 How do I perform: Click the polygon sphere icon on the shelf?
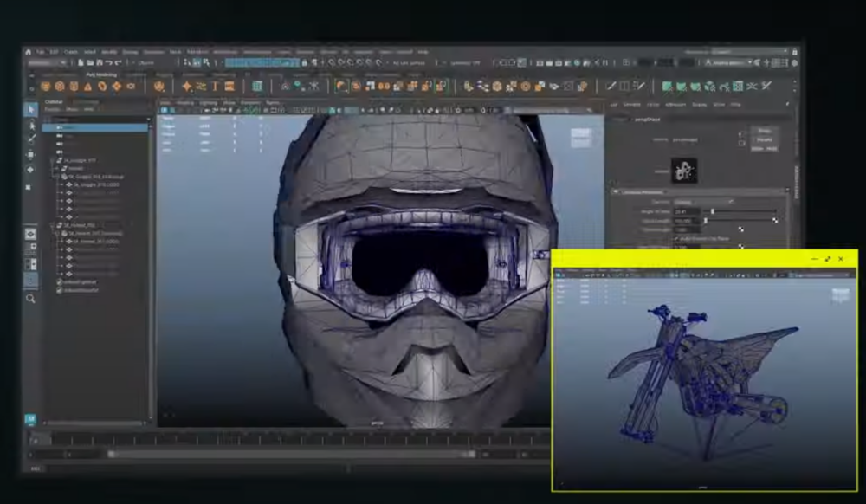pos(47,86)
